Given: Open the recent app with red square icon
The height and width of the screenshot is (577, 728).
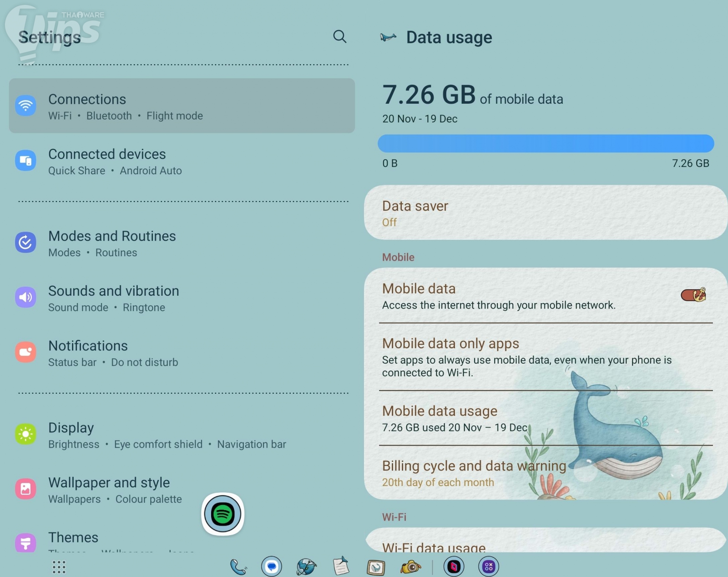Looking at the screenshot, I should 454,567.
